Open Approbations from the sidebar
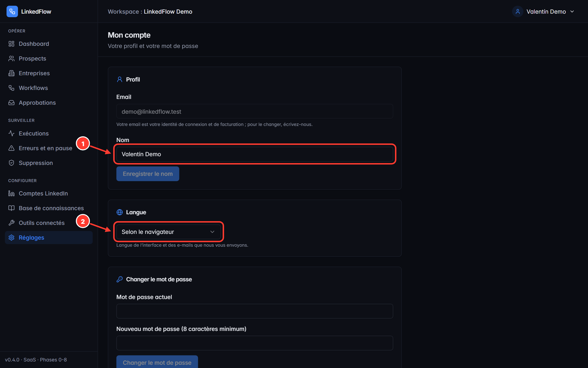 (49, 103)
